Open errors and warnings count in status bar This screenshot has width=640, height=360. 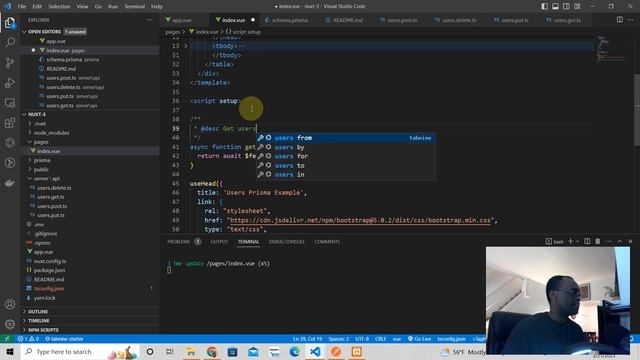(x=28, y=339)
